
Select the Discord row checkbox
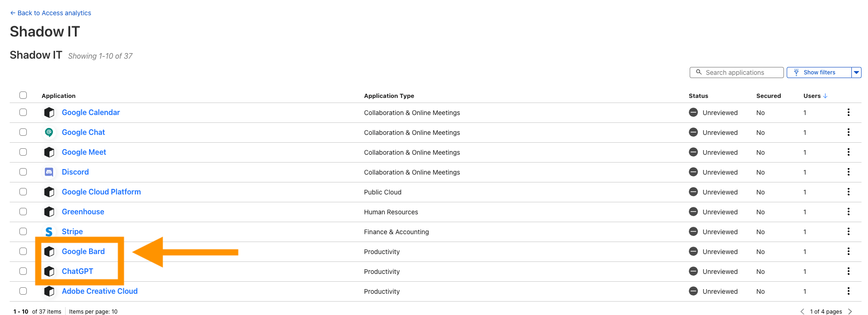pos(23,172)
